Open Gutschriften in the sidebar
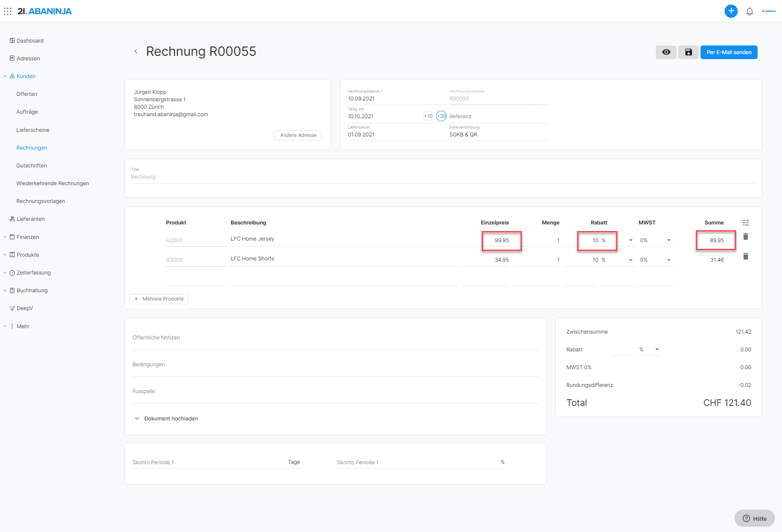 click(32, 165)
